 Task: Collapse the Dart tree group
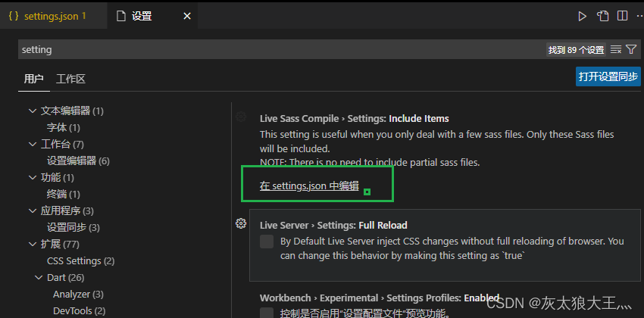click(x=39, y=278)
